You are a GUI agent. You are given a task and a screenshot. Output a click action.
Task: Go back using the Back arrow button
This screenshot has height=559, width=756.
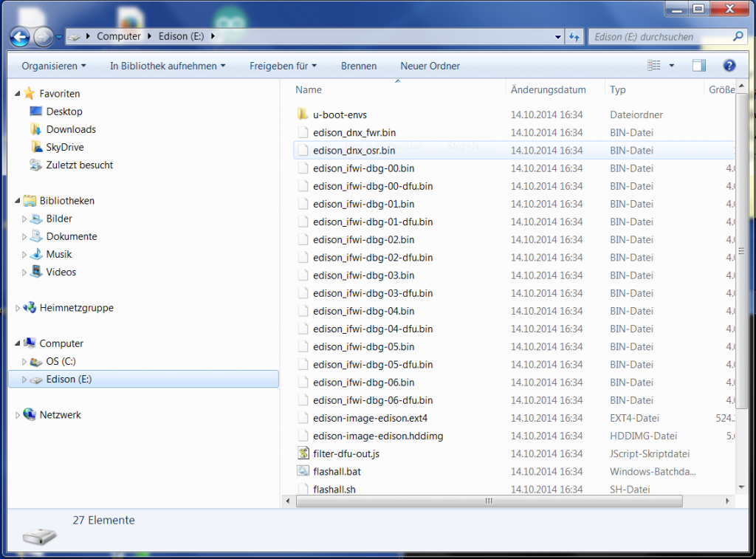(x=20, y=37)
